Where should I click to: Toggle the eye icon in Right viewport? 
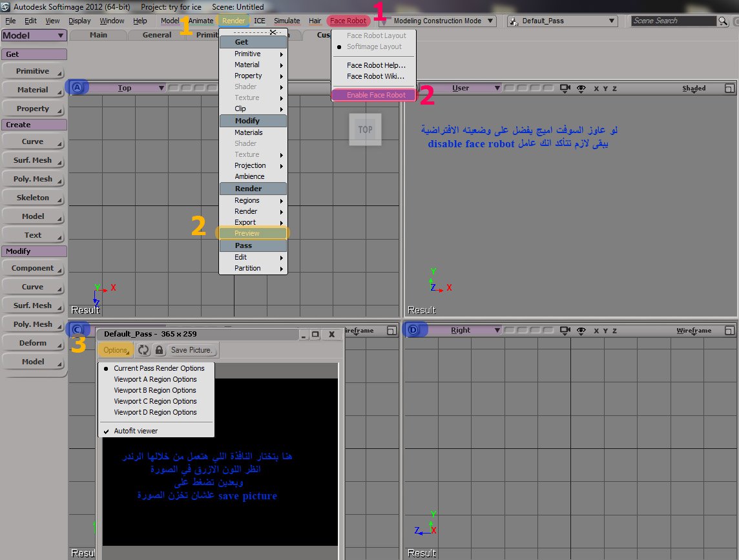point(581,331)
